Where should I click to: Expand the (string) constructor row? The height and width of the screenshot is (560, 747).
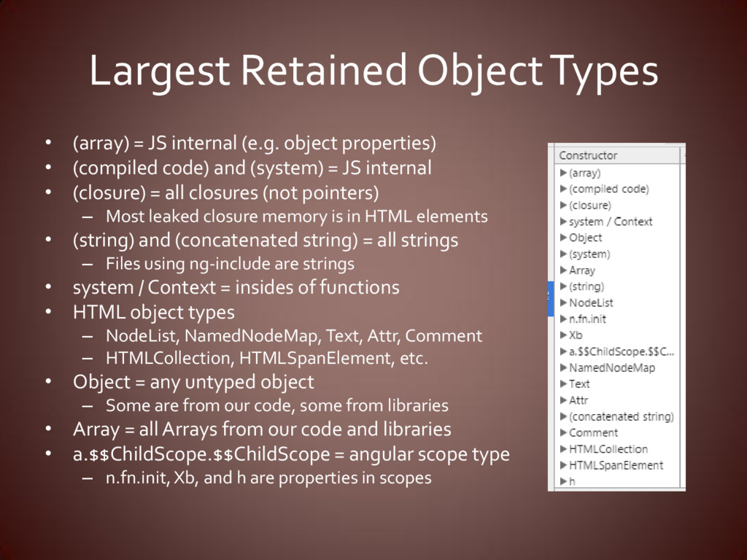pyautogui.click(x=563, y=286)
